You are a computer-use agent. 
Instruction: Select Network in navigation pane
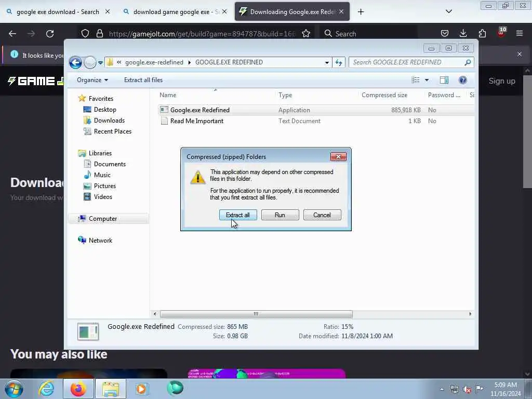point(100,240)
